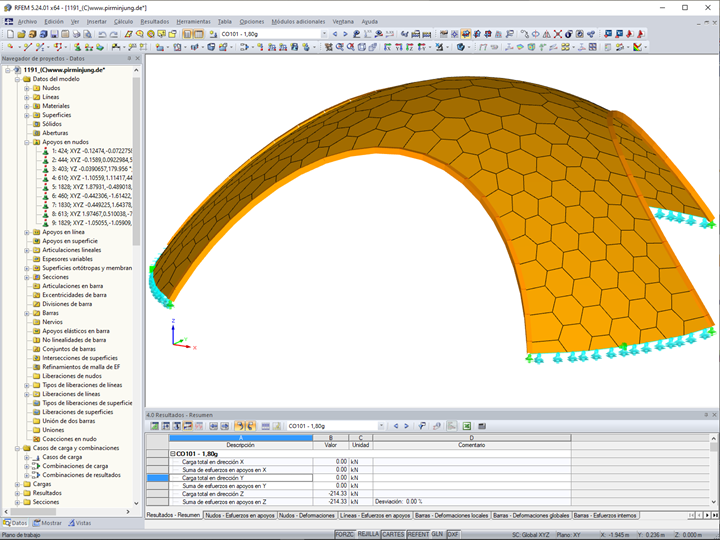Click previous arrow in results table toolbar
Image resolution: width=720 pixels, height=540 pixels.
coord(396,426)
